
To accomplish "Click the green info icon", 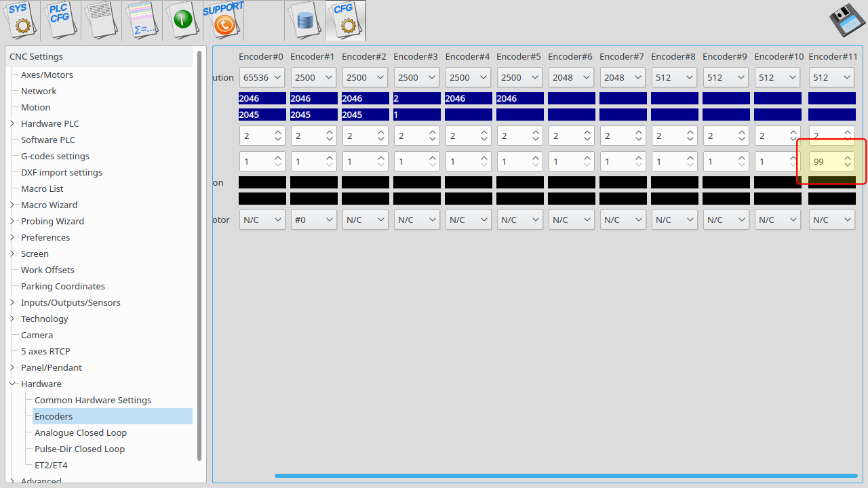I will (182, 20).
